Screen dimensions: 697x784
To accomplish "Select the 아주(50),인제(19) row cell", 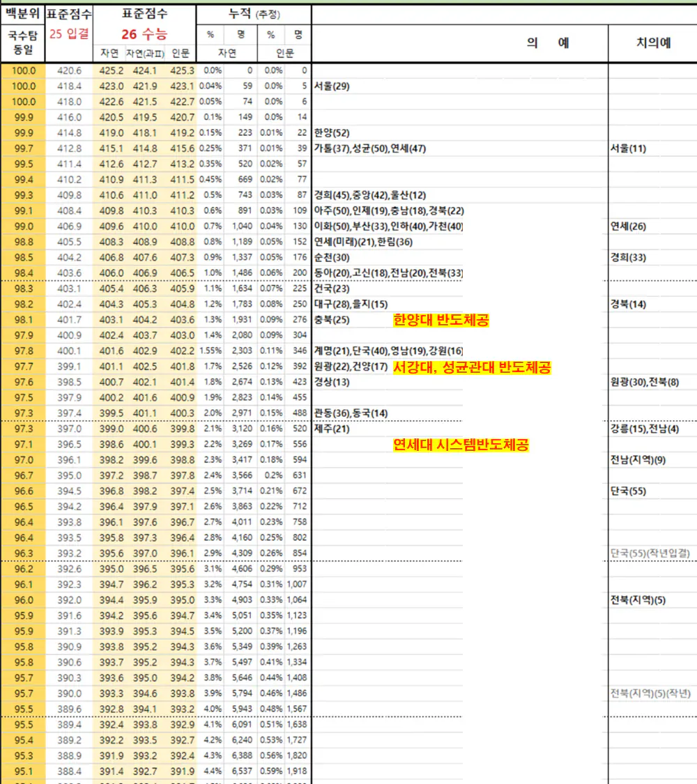I will coord(389,210).
